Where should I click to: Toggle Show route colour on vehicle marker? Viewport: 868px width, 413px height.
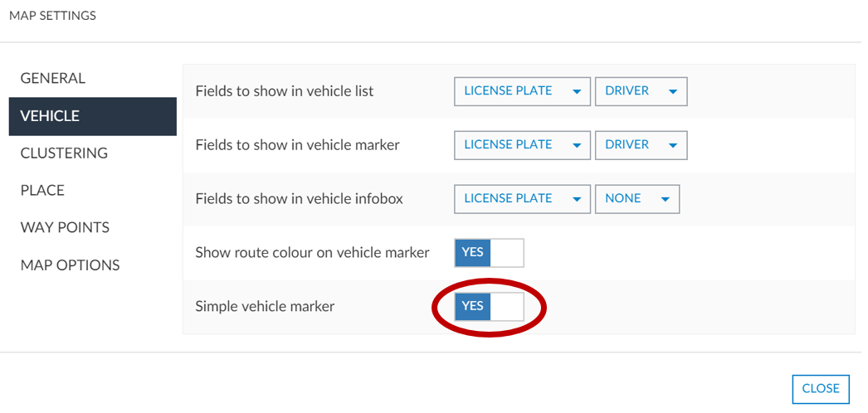coord(489,252)
